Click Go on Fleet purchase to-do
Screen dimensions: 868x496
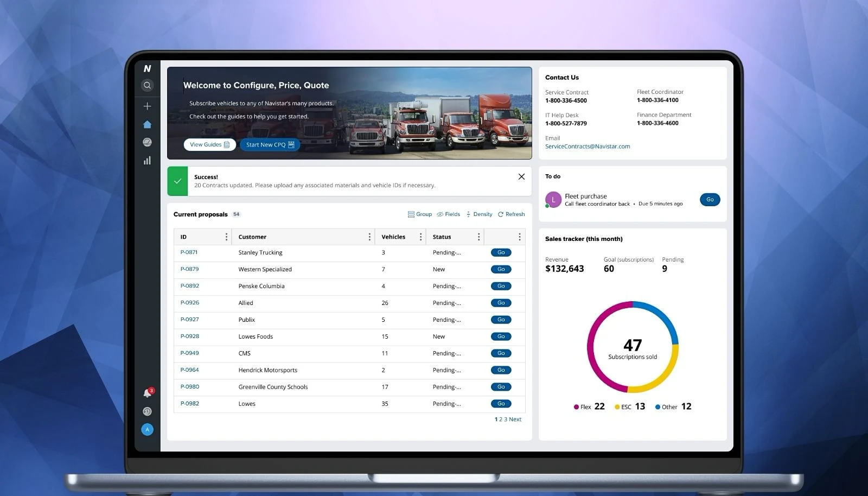(710, 200)
